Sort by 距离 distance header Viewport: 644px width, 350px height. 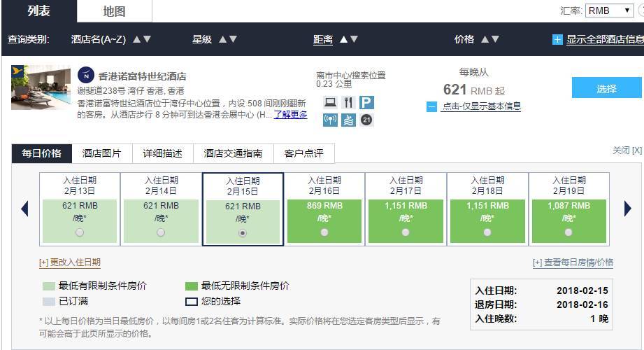tap(323, 39)
